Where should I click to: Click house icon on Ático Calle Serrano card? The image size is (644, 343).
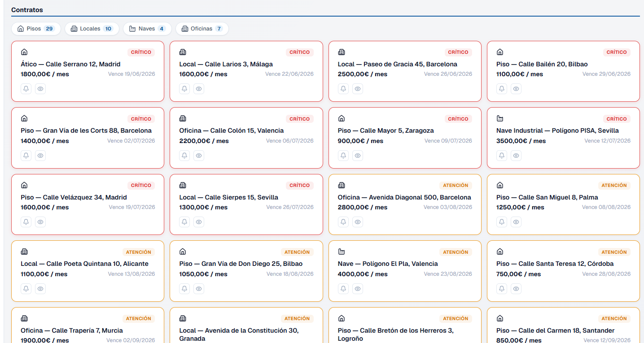[x=24, y=52]
